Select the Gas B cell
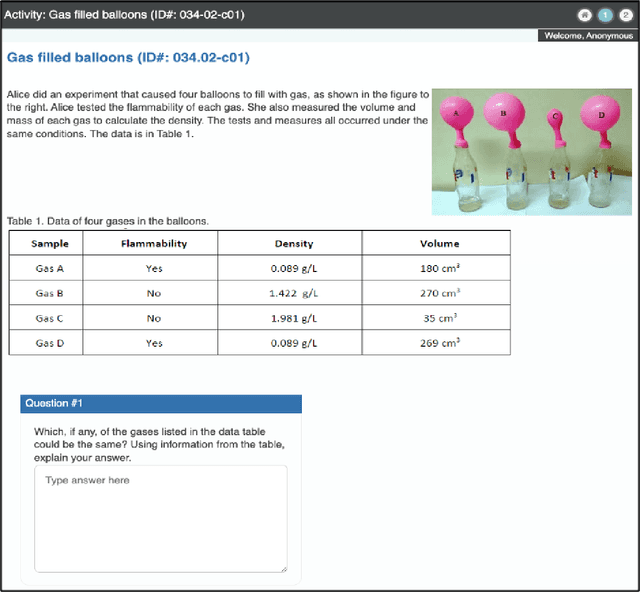 tap(46, 293)
